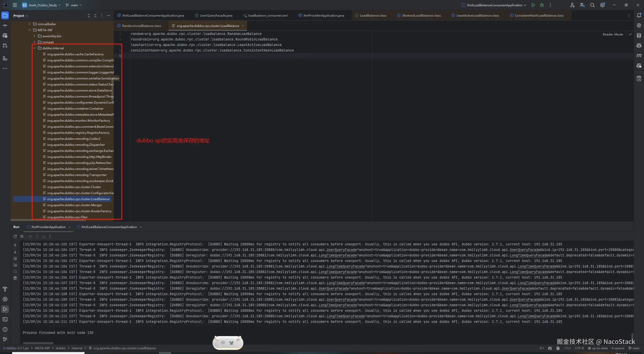The image size is (644, 354).
Task: Open the Build hammer tool window
Action: coord(5,289)
